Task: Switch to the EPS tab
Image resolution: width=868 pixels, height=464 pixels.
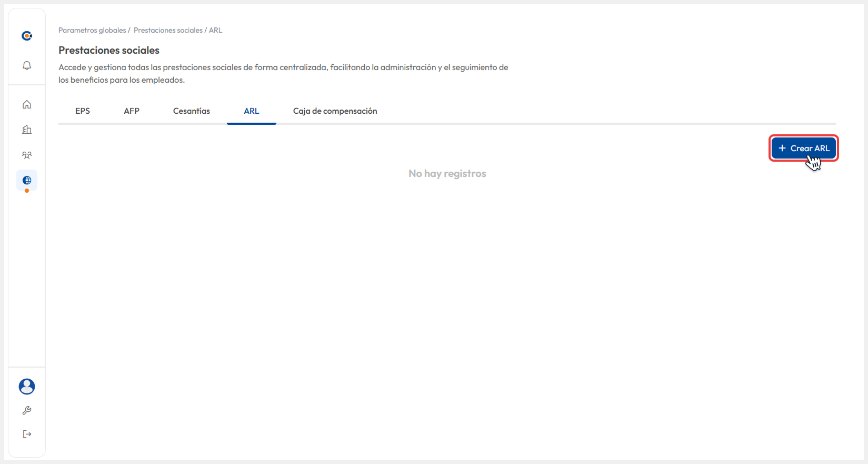Action: (x=83, y=111)
